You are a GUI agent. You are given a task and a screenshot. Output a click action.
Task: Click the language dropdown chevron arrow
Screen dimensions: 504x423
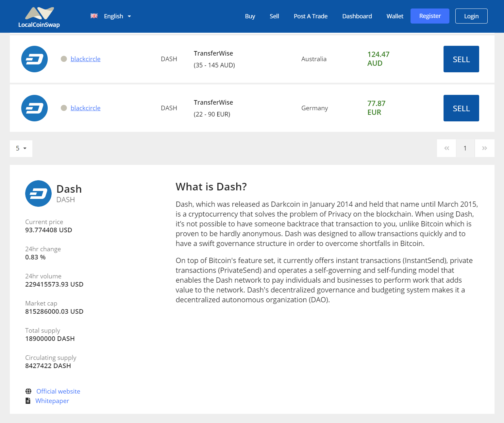click(129, 16)
